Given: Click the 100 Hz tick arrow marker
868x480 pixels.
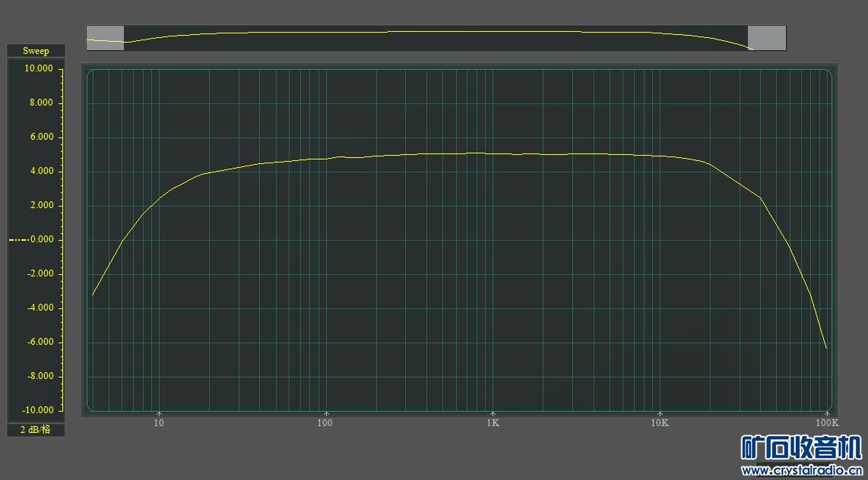Looking at the screenshot, I should [326, 414].
